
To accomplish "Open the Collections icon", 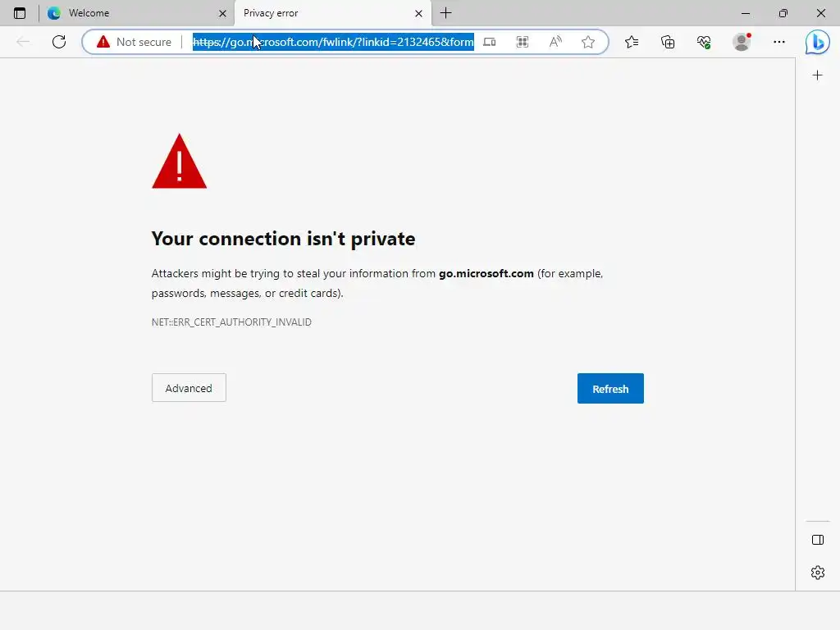I will click(668, 42).
